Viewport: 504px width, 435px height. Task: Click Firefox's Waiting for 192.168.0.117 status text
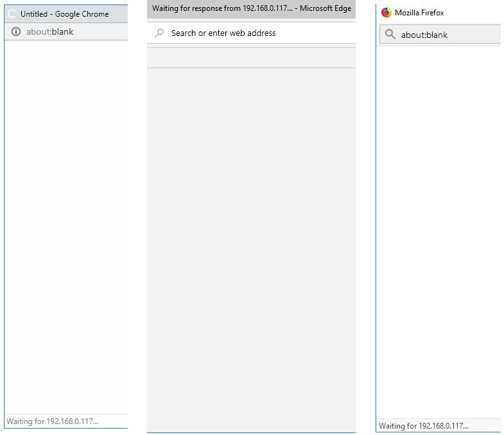(423, 425)
